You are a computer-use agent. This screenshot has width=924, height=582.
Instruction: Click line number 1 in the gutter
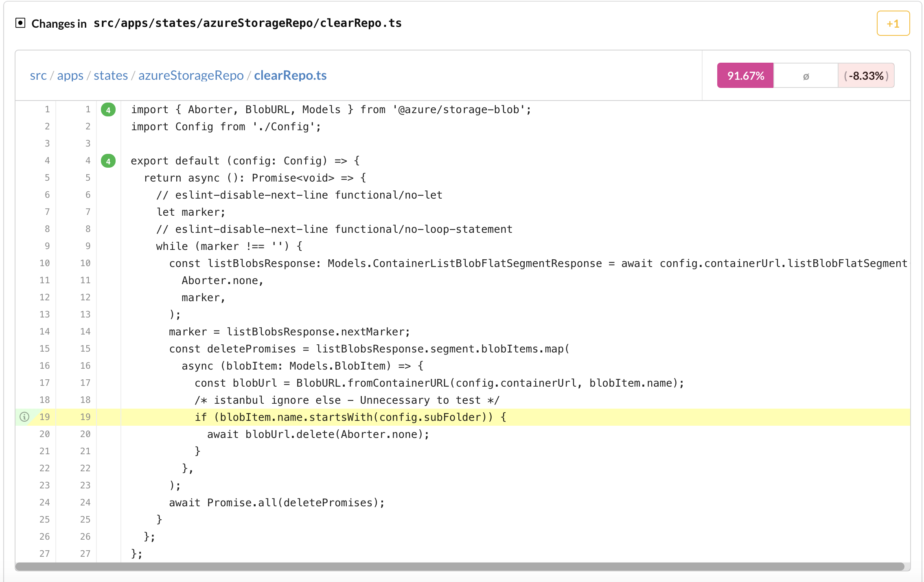click(x=47, y=109)
